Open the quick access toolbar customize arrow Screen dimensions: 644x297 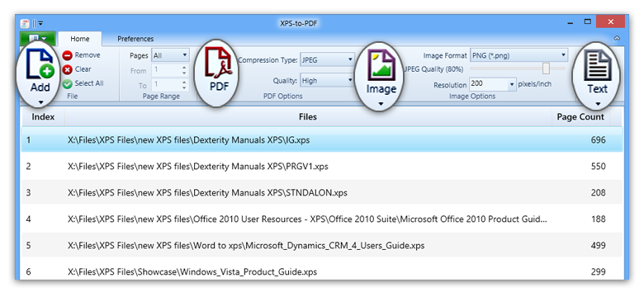pos(40,23)
